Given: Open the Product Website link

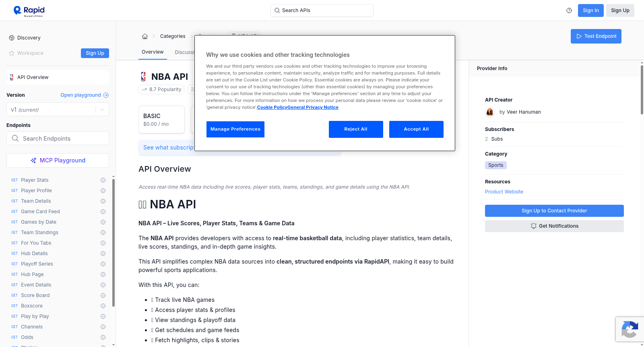Looking at the screenshot, I should (504, 192).
